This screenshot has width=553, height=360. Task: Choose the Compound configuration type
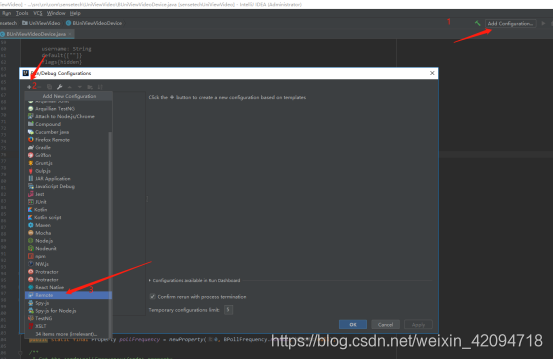point(68,124)
